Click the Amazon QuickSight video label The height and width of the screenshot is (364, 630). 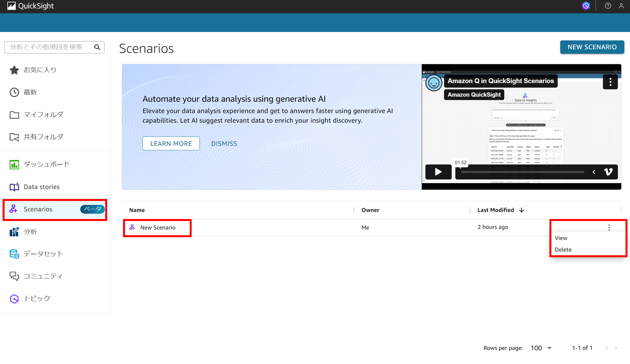point(474,94)
